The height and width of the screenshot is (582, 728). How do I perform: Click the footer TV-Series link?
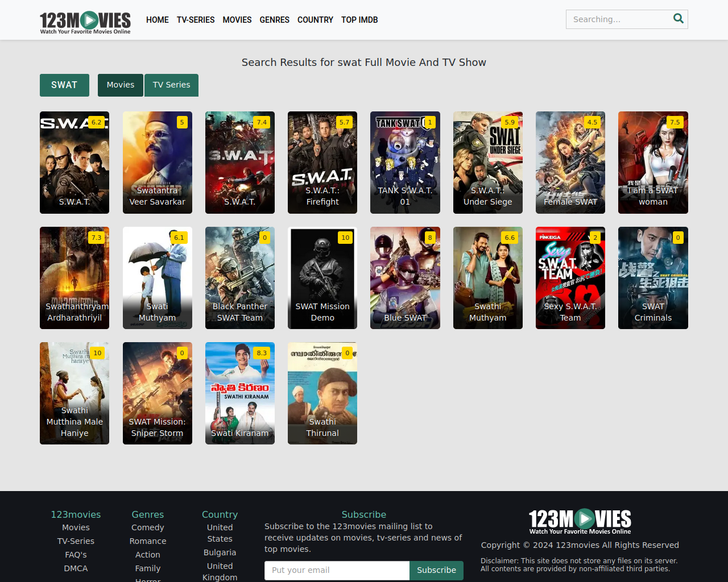click(x=76, y=541)
